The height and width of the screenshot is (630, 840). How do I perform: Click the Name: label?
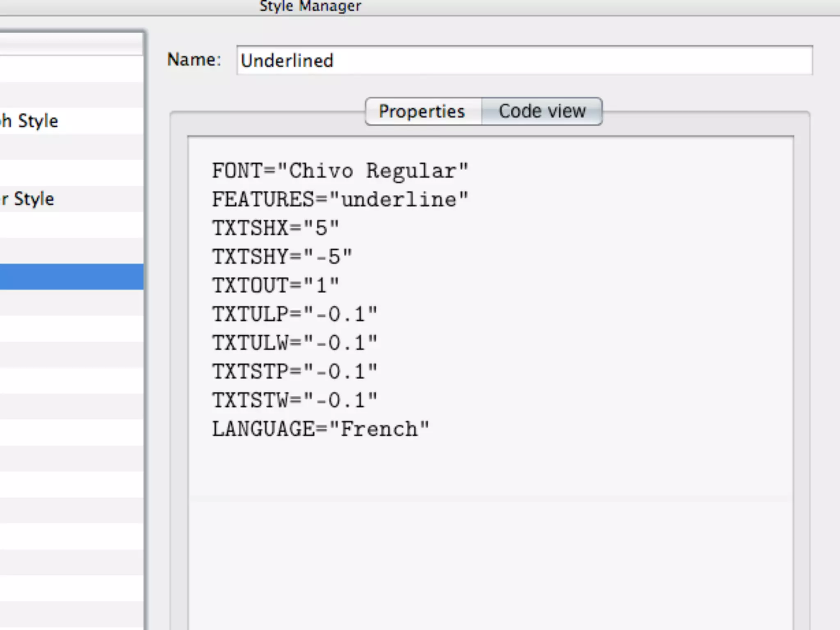click(194, 60)
